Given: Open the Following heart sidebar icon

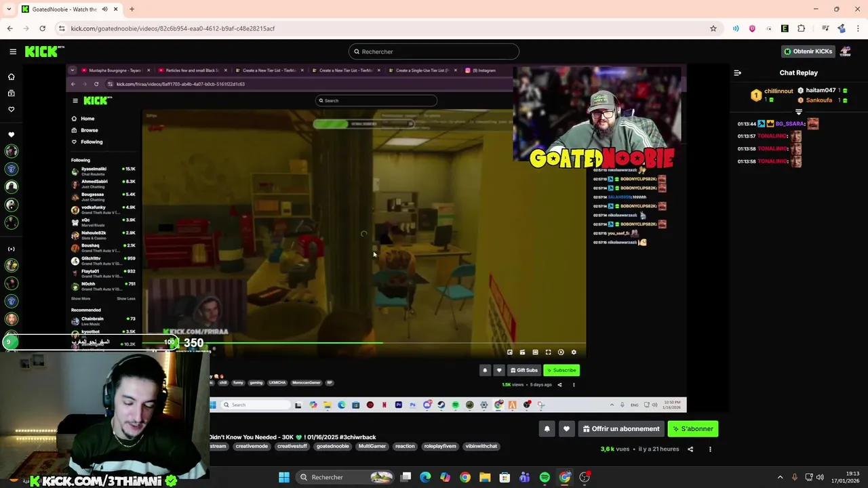Looking at the screenshot, I should click(x=11, y=109).
